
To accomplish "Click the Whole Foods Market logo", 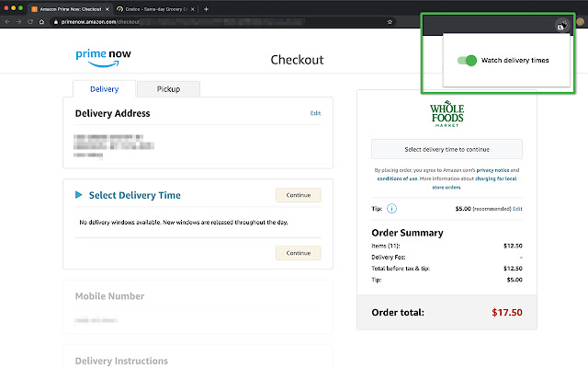I will (x=447, y=114).
